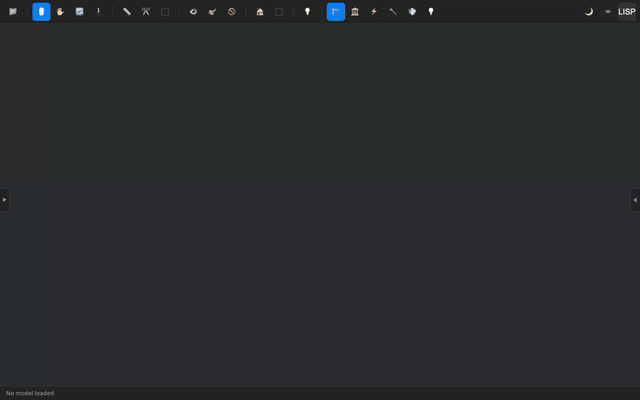This screenshot has height=400, width=640.
Task: Open a model file with the folder icon
Action: (13, 11)
